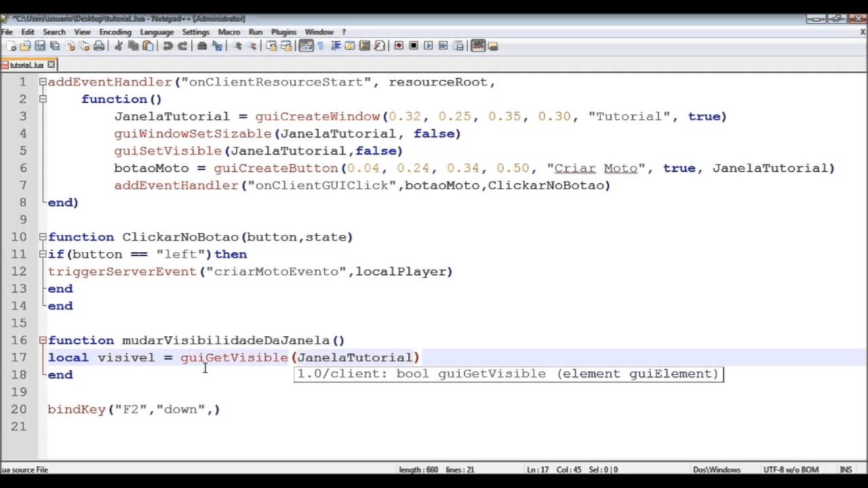Click the word guiCreateWindow on line 3
868x488 pixels.
pos(317,117)
